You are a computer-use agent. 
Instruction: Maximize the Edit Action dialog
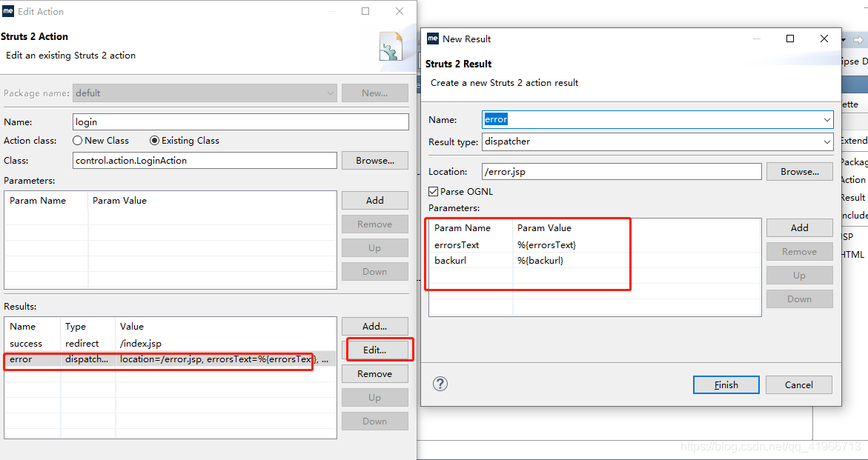click(x=365, y=11)
